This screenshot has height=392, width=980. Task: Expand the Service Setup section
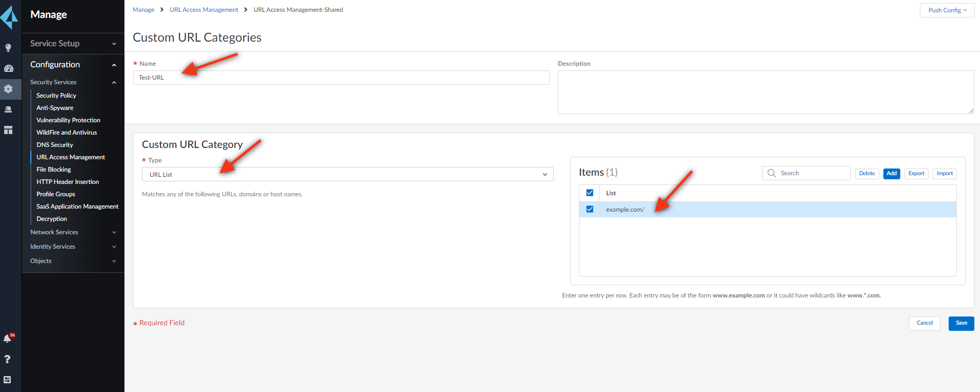72,44
